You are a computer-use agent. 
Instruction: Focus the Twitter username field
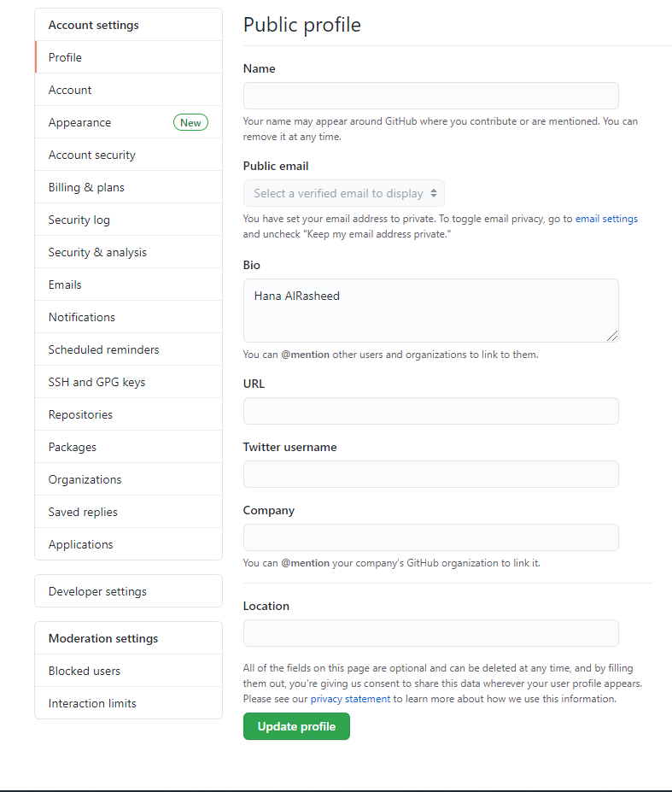tap(430, 474)
